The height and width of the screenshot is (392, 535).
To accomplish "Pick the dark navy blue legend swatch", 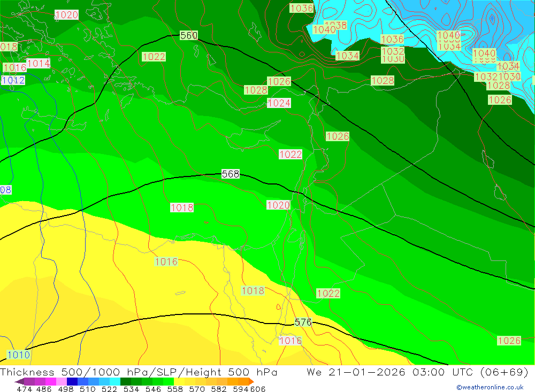I will click(x=71, y=381).
